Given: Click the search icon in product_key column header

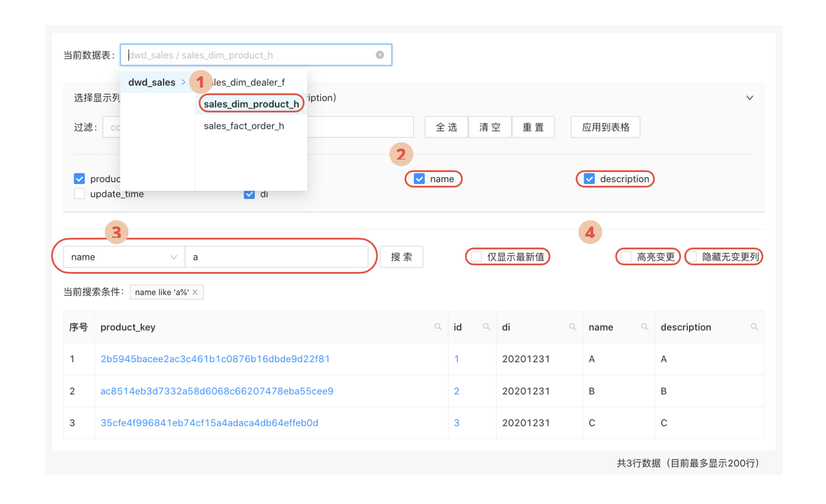Looking at the screenshot, I should click(x=438, y=327).
